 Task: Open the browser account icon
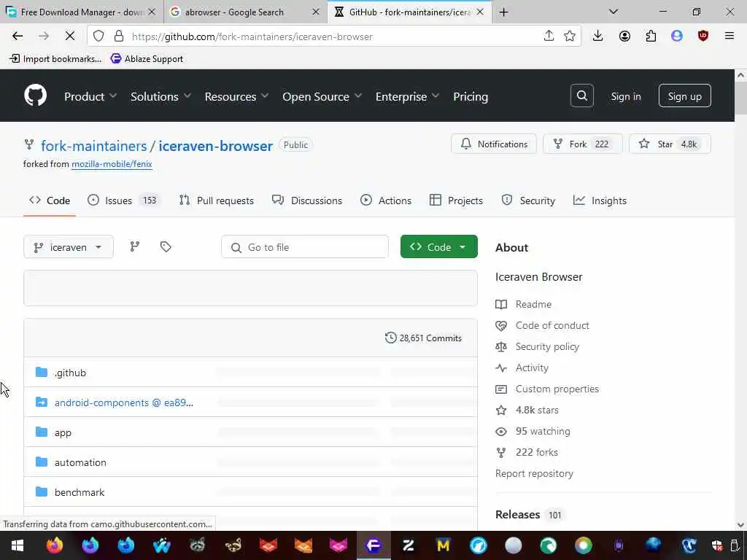(x=624, y=36)
